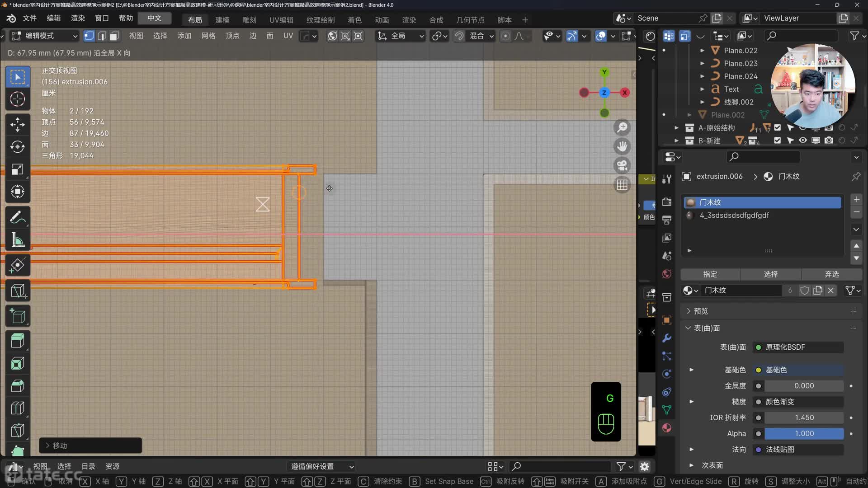Toggle checkbox for B-新建 collection
Viewport: 868px width, 488px height.
click(777, 141)
